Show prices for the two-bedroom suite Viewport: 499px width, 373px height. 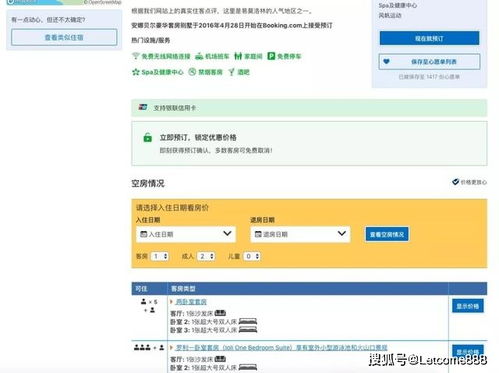coord(468,306)
